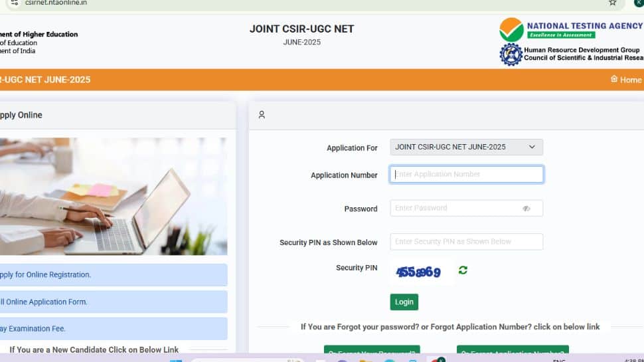
Task: Click the green Login button
Action: coord(404,302)
